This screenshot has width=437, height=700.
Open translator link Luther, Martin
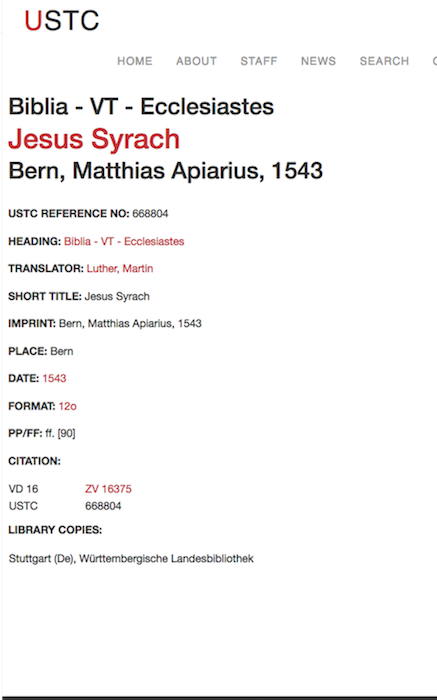(120, 269)
